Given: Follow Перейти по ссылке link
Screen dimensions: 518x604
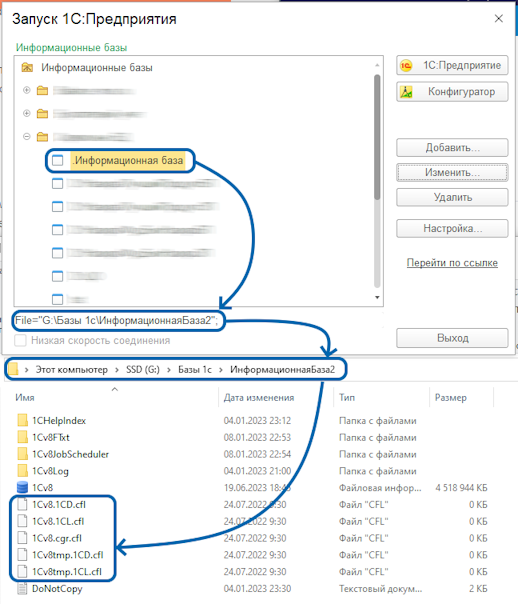Looking at the screenshot, I should coord(452,263).
